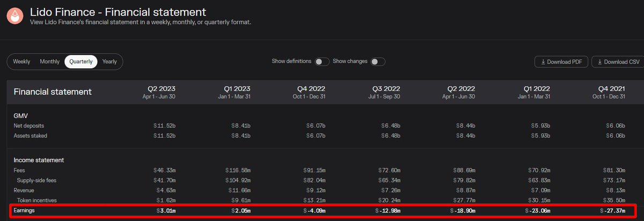644x221 pixels.
Task: Click the Net deposits row label
Action: coord(29,125)
